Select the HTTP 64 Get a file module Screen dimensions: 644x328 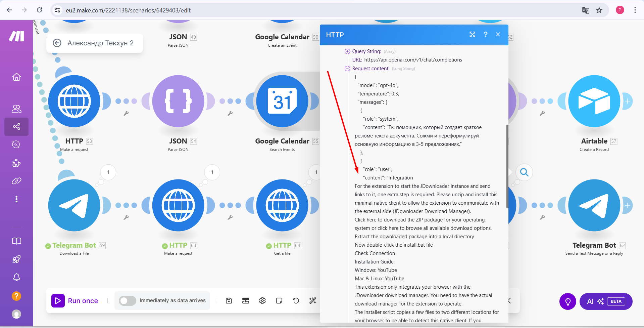[x=282, y=205]
